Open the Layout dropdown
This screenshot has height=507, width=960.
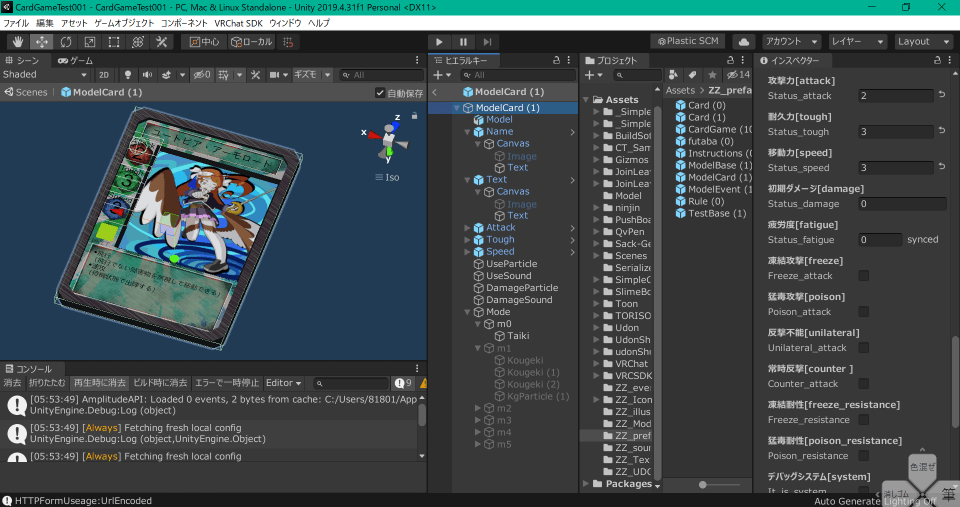[x=923, y=42]
